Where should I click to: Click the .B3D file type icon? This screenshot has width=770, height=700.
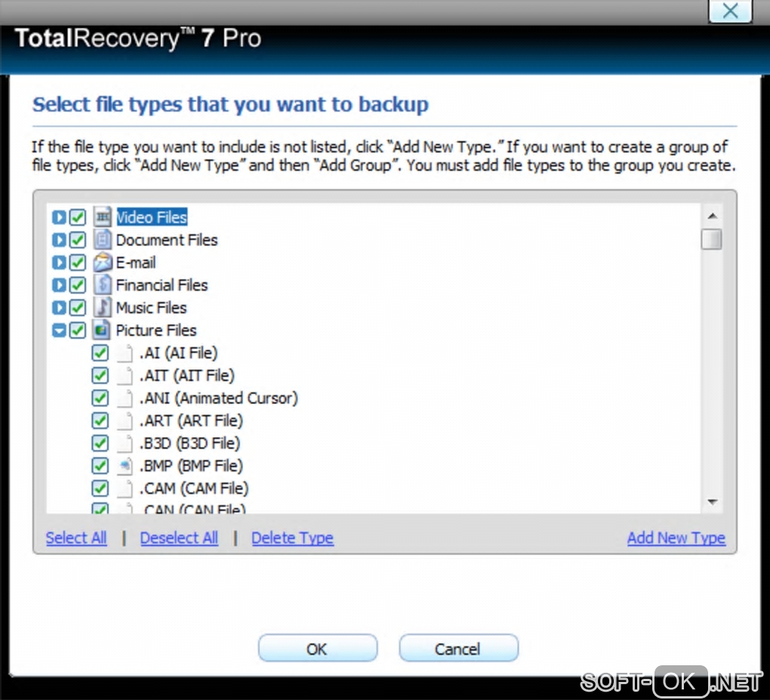[x=125, y=443]
